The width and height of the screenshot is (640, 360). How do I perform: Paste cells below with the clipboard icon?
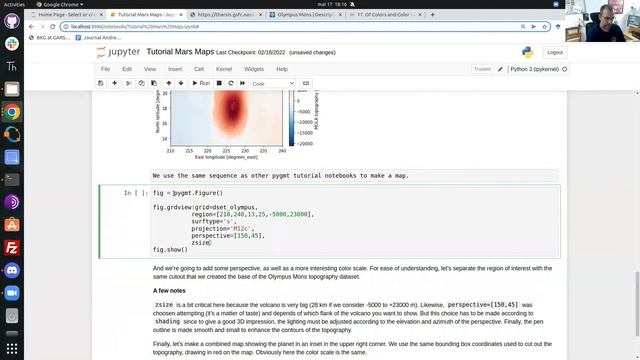click(x=154, y=83)
